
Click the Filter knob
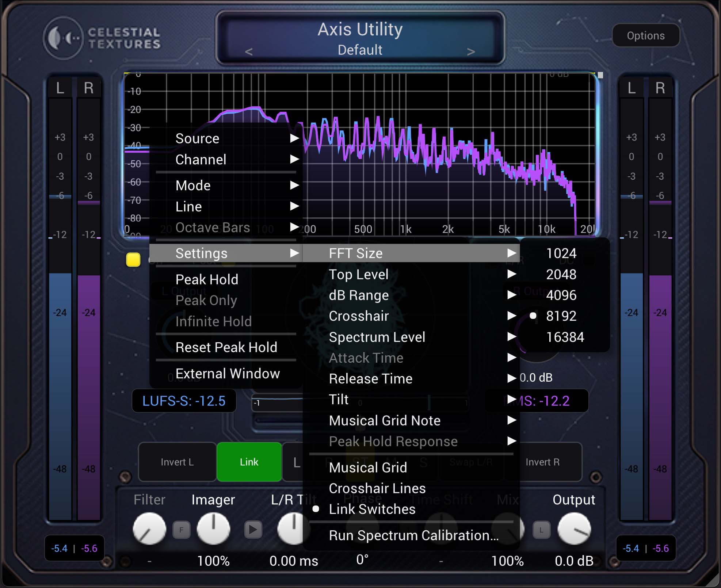coord(149,529)
